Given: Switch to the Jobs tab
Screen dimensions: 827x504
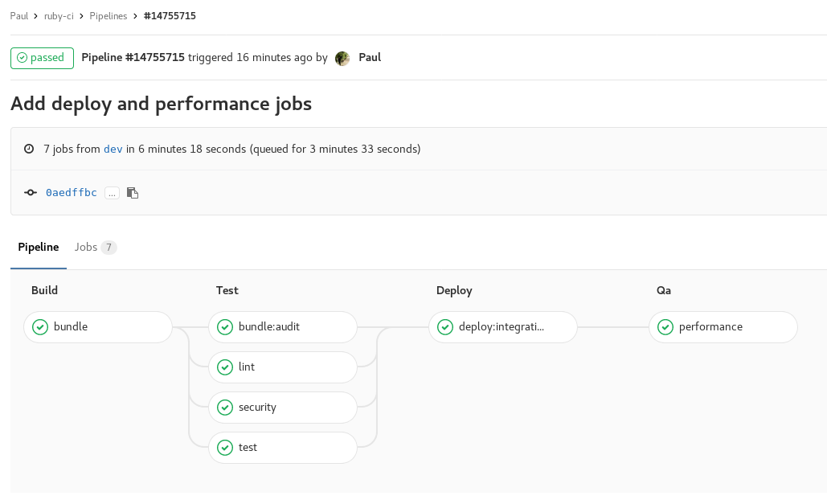Looking at the screenshot, I should pos(95,247).
